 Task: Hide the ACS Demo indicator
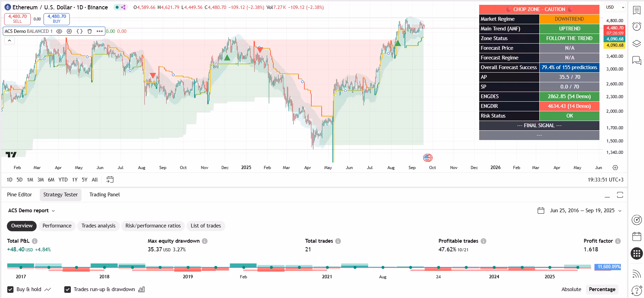tap(59, 31)
